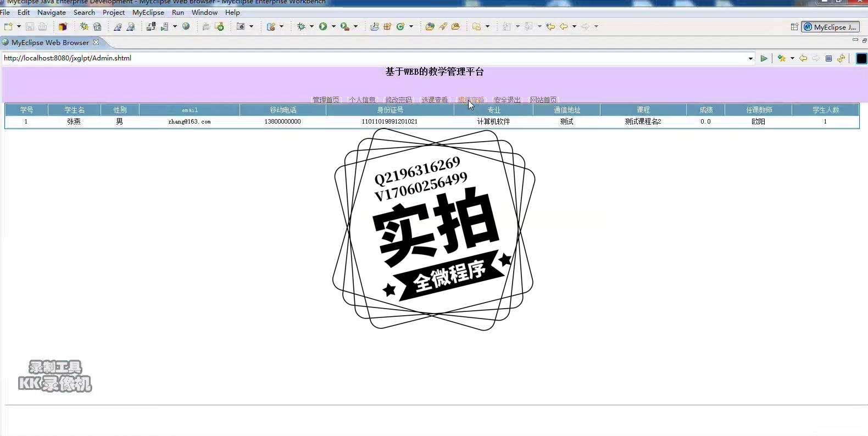Click the Run external tools icon
The image size is (868, 436).
click(x=345, y=26)
